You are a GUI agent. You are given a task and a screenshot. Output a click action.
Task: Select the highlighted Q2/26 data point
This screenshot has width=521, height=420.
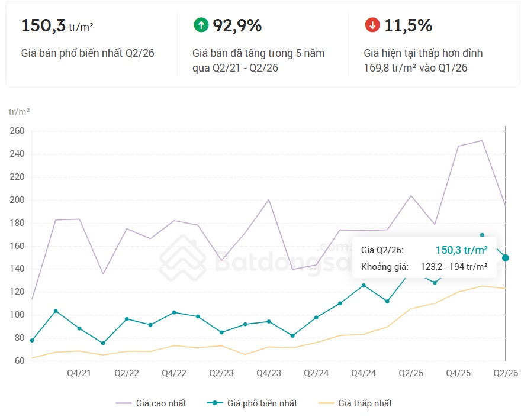pyautogui.click(x=506, y=258)
